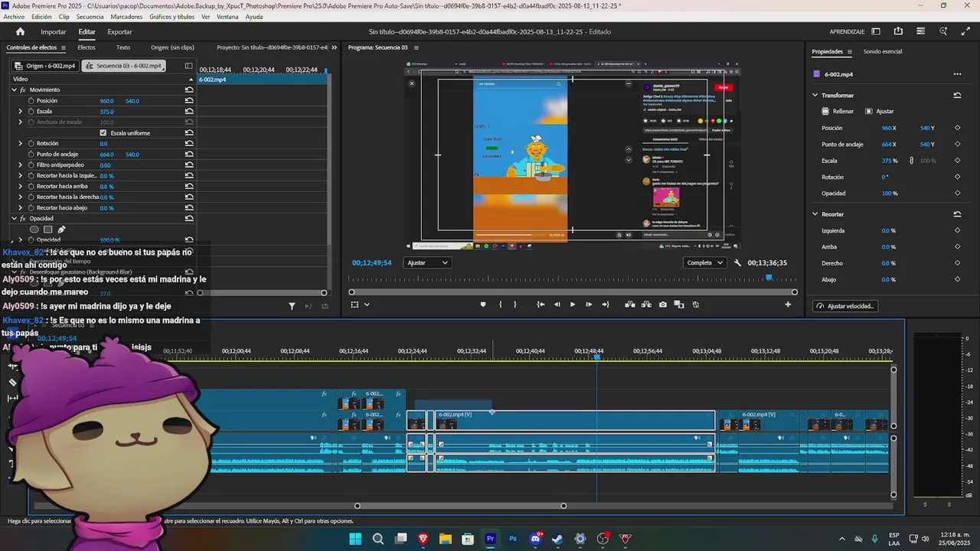Open the Marcadores menu
Image resolution: width=980 pixels, height=551 pixels.
click(126, 17)
